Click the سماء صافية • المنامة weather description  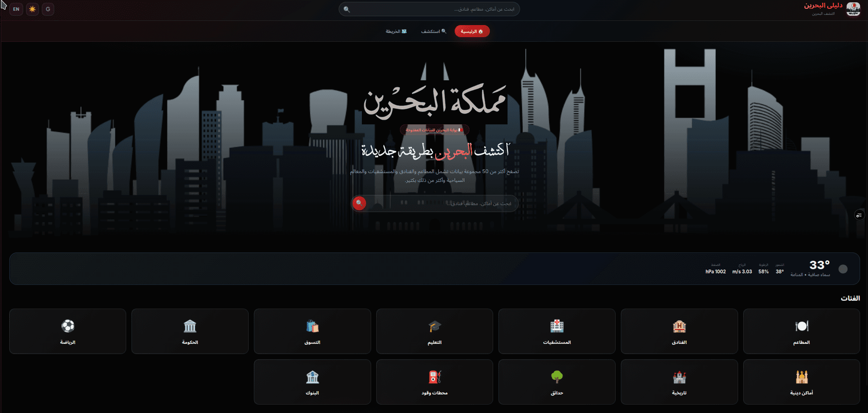point(810,275)
